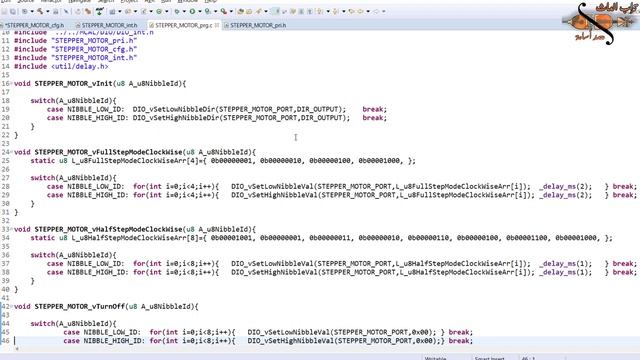Click the include <util/delay.h> line
The image size is (640, 360).
(61, 67)
